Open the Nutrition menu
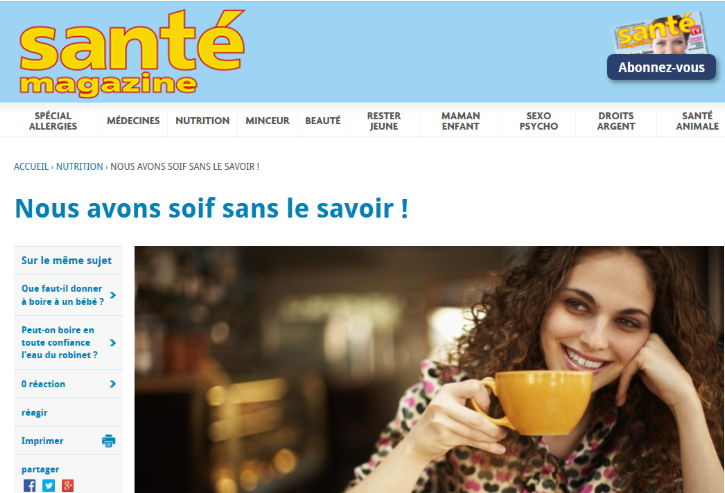 coord(203,121)
